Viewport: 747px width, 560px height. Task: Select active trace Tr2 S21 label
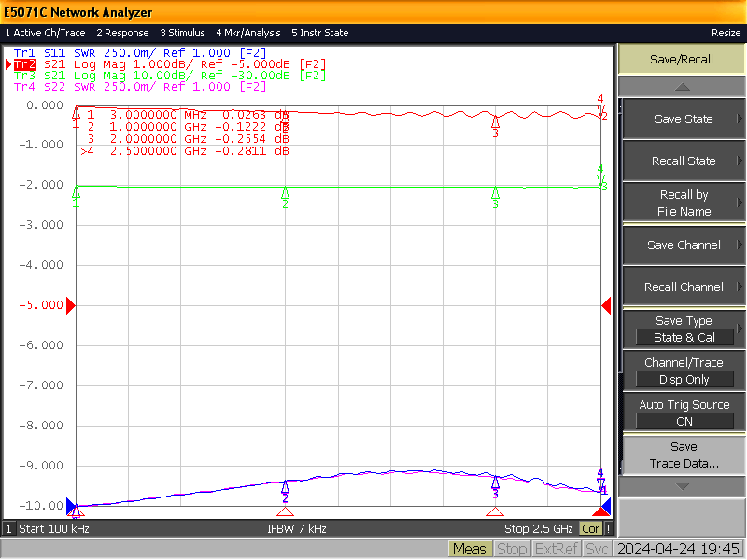pos(170,64)
